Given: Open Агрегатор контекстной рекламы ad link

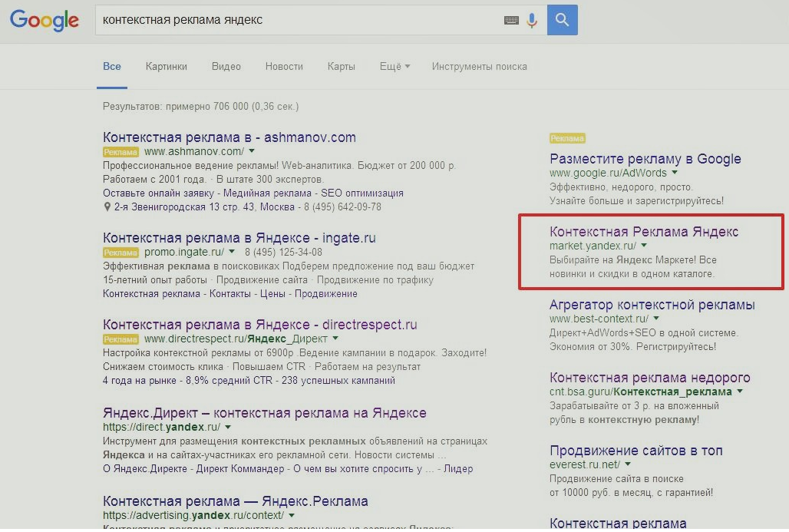Looking at the screenshot, I should point(652,305).
